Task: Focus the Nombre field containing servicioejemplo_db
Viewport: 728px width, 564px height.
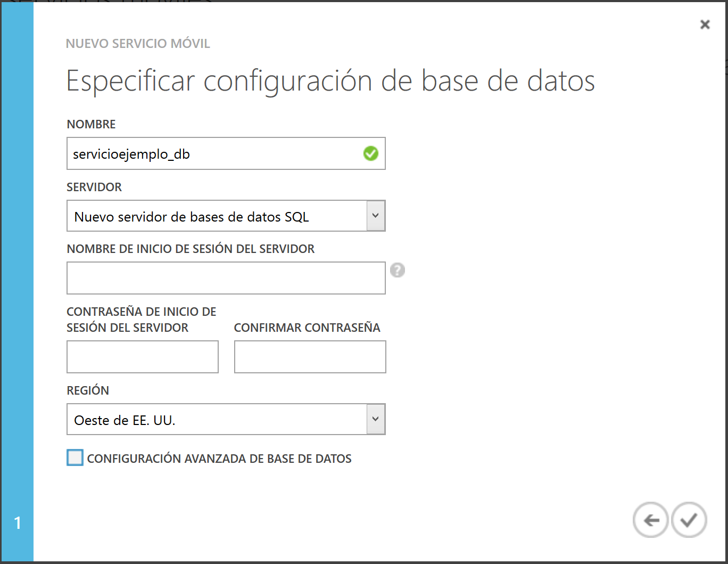Action: point(213,154)
